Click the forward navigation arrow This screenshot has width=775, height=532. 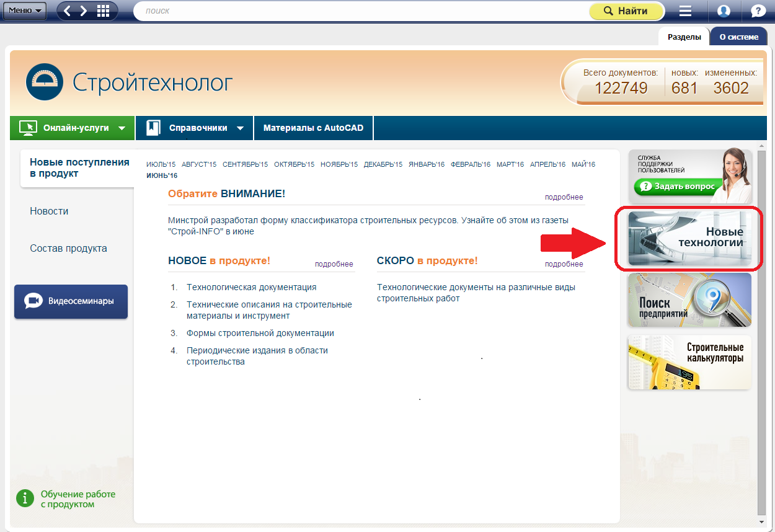click(84, 11)
